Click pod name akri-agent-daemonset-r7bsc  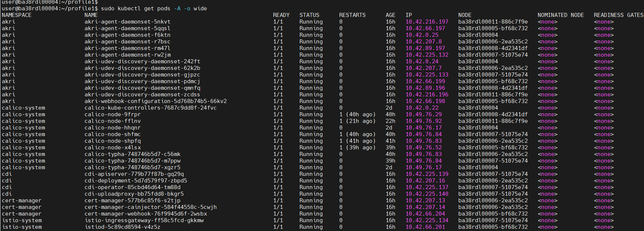click(x=128, y=42)
